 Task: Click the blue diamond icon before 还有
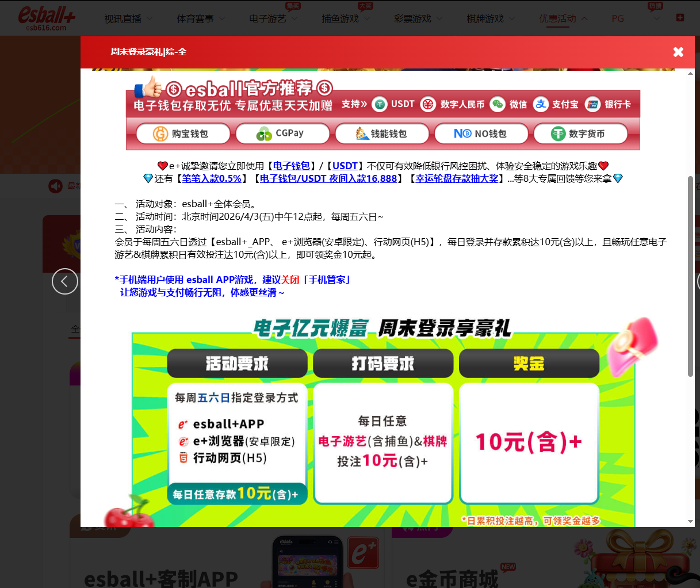coord(148,178)
